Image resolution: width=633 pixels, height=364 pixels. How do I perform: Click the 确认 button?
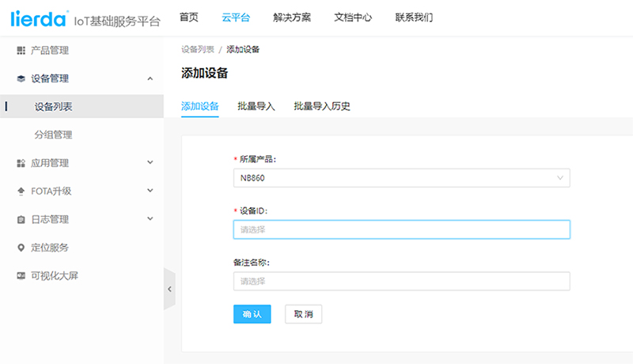[x=252, y=314]
